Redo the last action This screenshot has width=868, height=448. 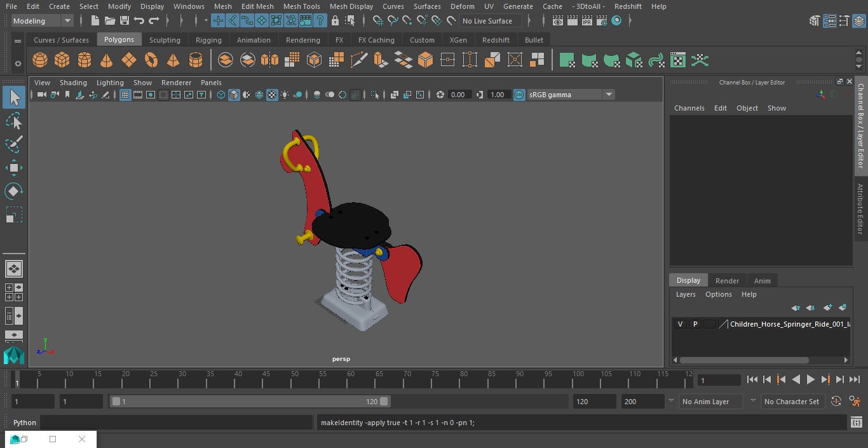coord(154,21)
